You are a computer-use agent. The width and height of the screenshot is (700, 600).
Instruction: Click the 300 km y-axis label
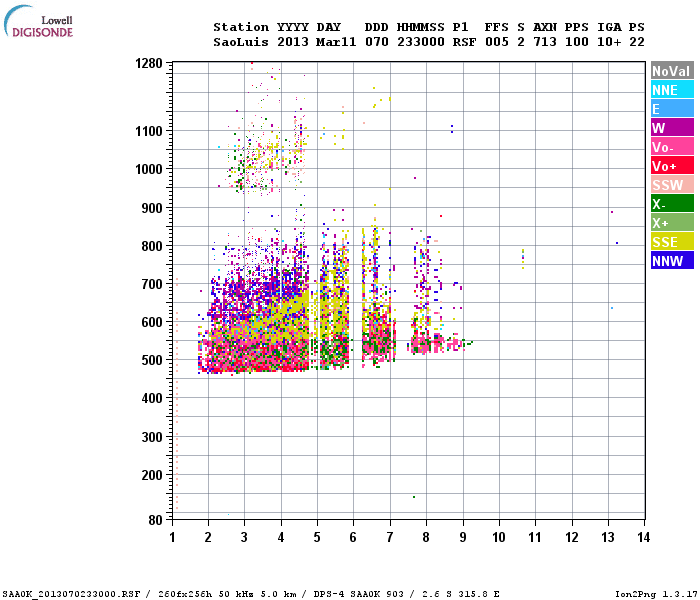coord(152,437)
